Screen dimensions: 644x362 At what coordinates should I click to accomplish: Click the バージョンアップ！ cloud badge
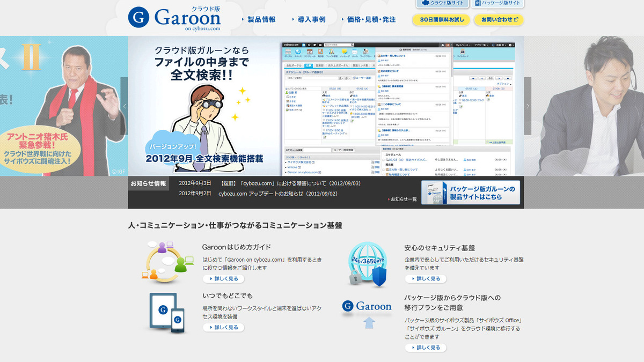coord(173,146)
